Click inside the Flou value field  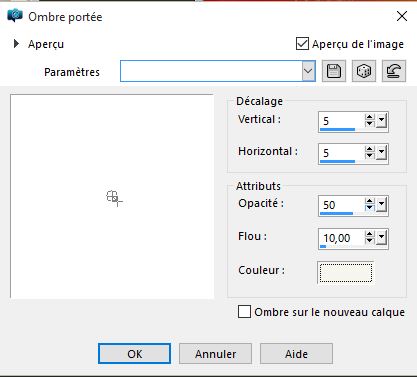coord(341,238)
